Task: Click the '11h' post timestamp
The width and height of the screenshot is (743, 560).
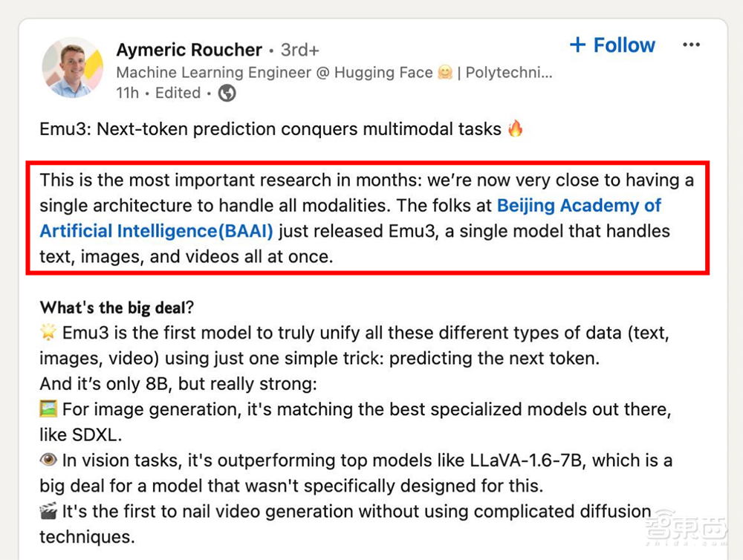Action: pos(127,93)
